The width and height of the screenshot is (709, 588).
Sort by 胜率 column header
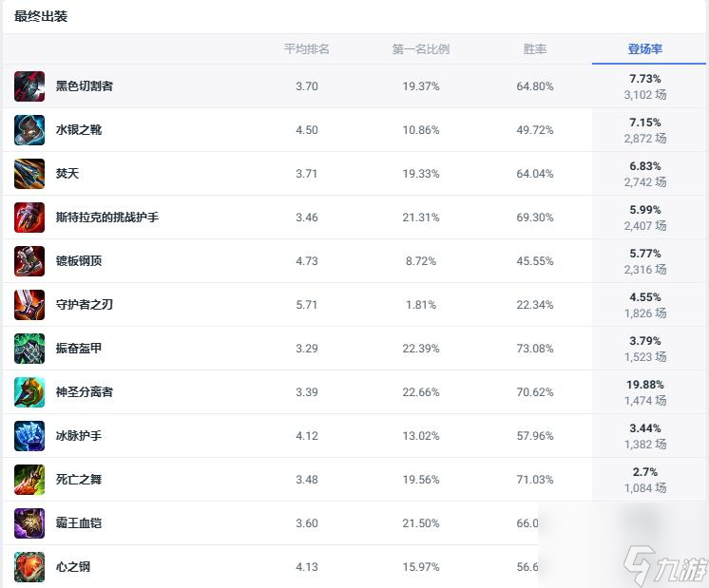click(535, 48)
